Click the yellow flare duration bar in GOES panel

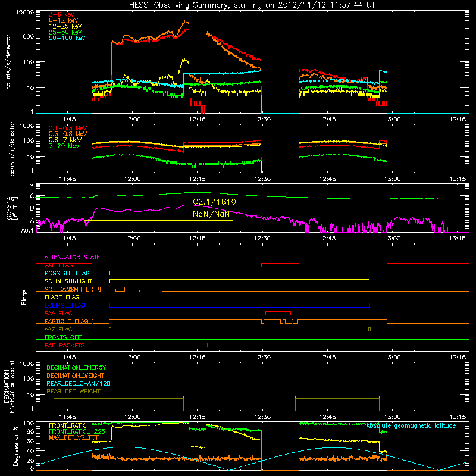point(158,220)
